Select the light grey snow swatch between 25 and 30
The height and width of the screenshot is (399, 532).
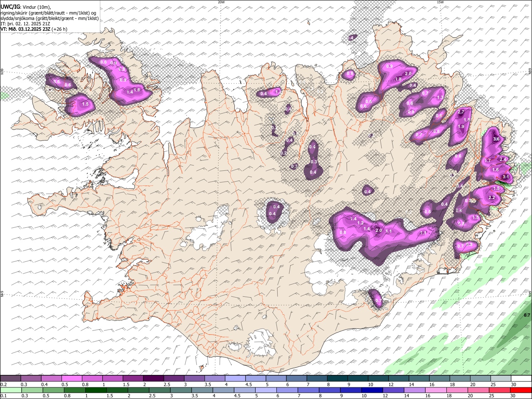[x=501, y=379]
